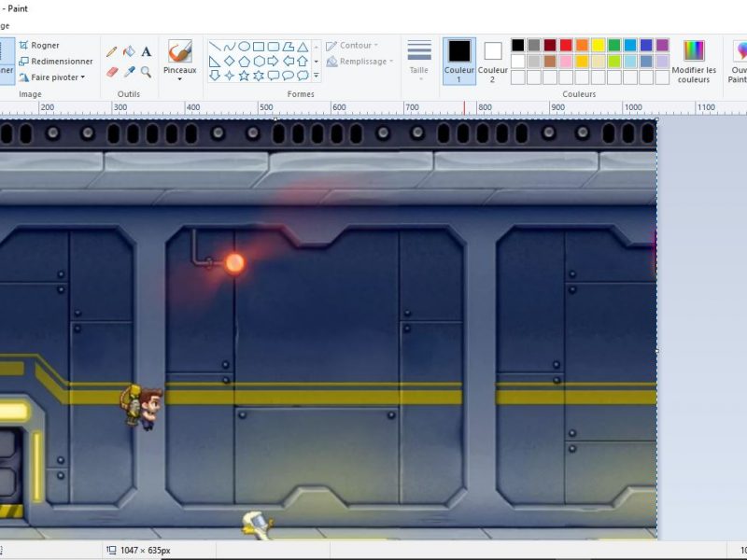This screenshot has height=560, width=747.
Task: Choose the Up arrow shape
Action: click(x=303, y=61)
